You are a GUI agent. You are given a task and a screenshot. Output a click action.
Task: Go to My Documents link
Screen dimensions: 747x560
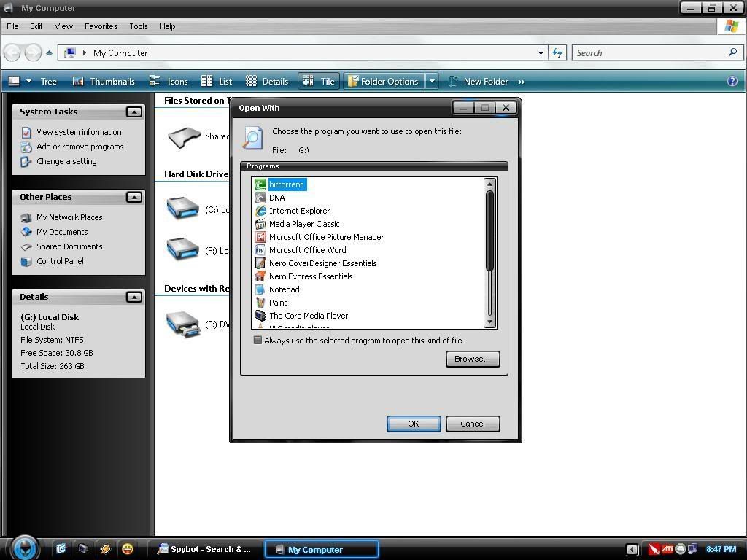(x=63, y=232)
